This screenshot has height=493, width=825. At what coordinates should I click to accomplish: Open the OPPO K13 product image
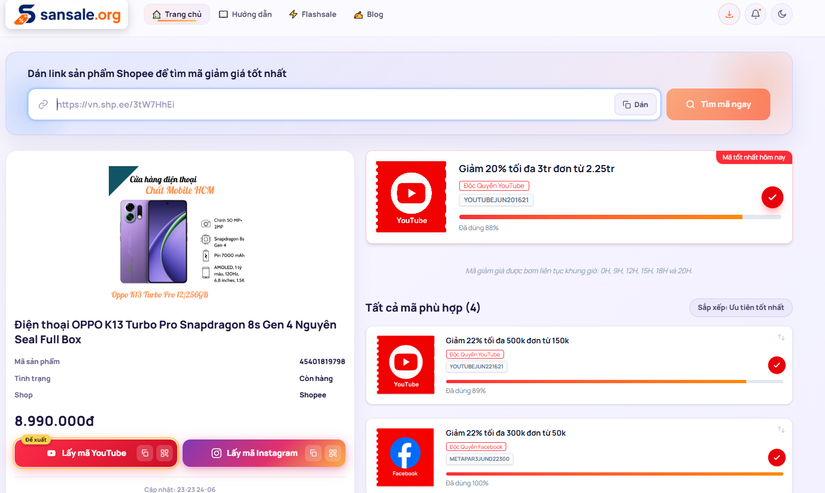pyautogui.click(x=177, y=233)
